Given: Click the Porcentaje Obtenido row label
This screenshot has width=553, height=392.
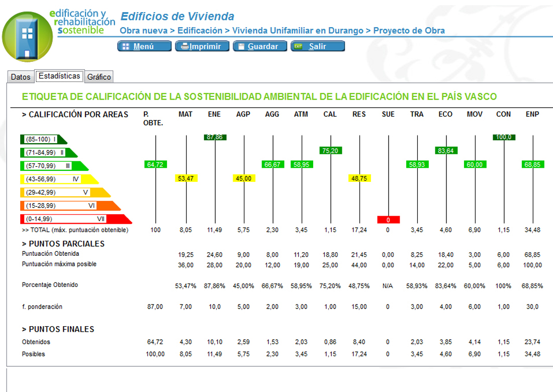Looking at the screenshot, I should pos(50,285).
